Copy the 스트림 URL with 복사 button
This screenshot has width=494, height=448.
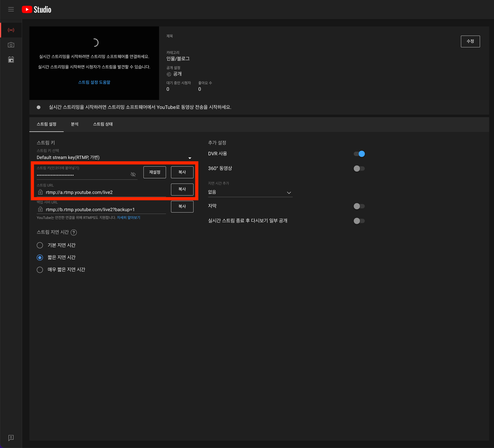coord(182,189)
